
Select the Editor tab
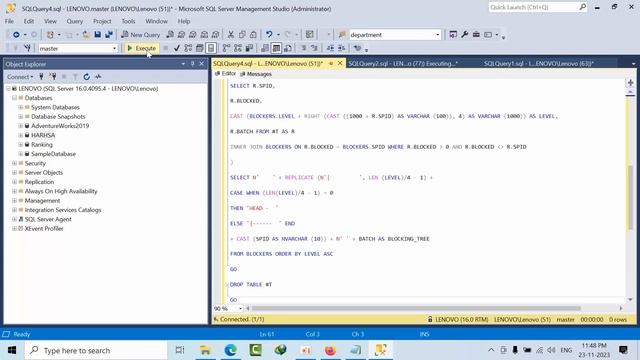(x=225, y=74)
